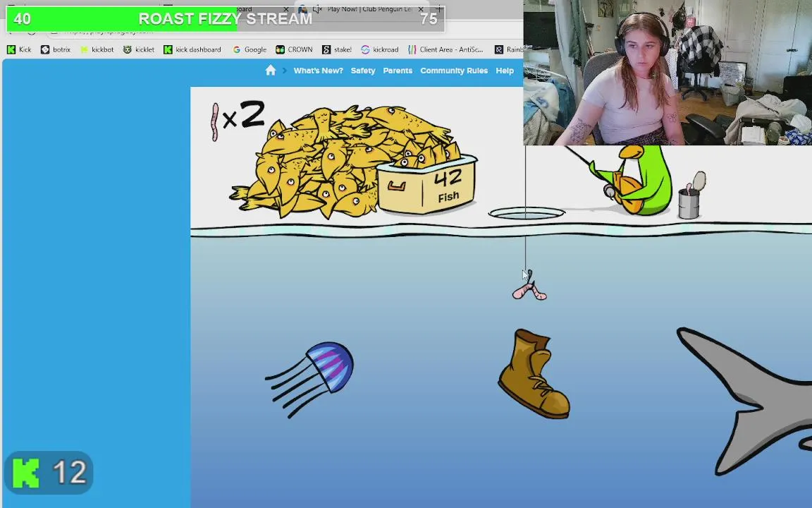Open the CROWN bookmark

[x=294, y=50]
